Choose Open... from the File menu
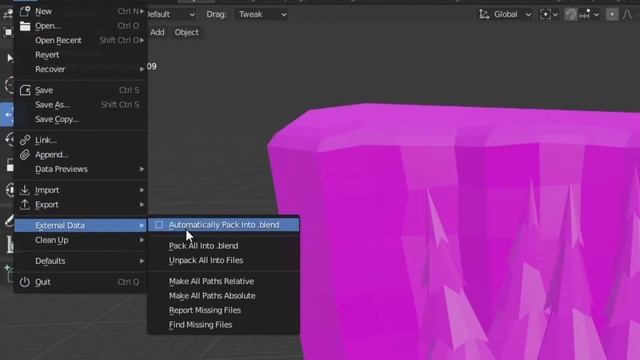This screenshot has height=360, width=640. (81, 26)
